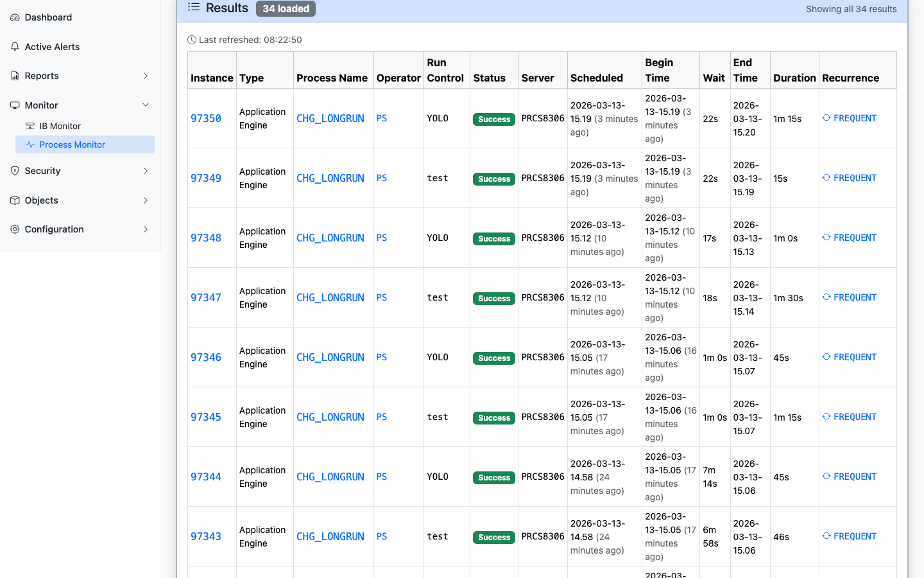Open instance 97344 link
Screen dimensions: 924x578
pos(206,477)
